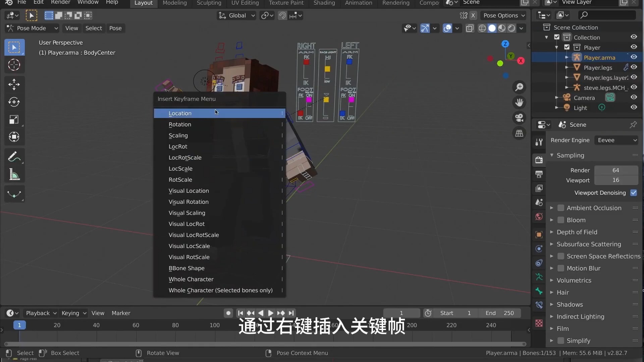This screenshot has height=362, width=644.
Task: Toggle camera view icon in viewport
Action: [x=519, y=118]
